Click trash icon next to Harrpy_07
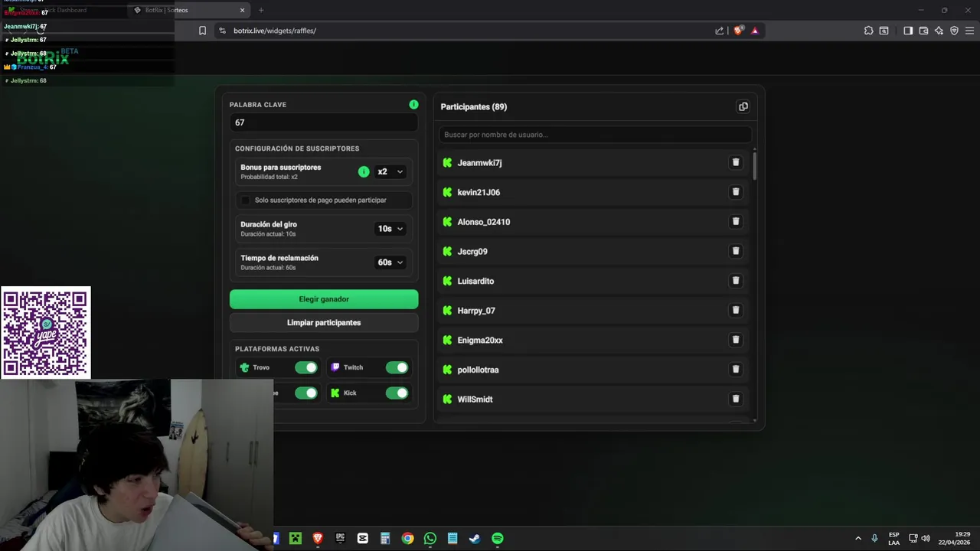This screenshot has width=980, height=551. click(736, 310)
